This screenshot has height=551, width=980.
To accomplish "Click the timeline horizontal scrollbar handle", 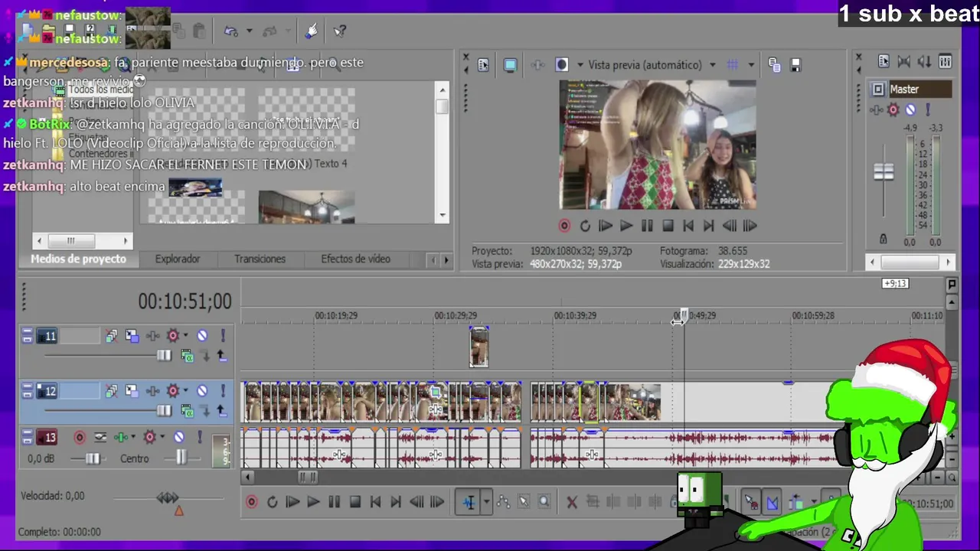I will pyautogui.click(x=308, y=478).
